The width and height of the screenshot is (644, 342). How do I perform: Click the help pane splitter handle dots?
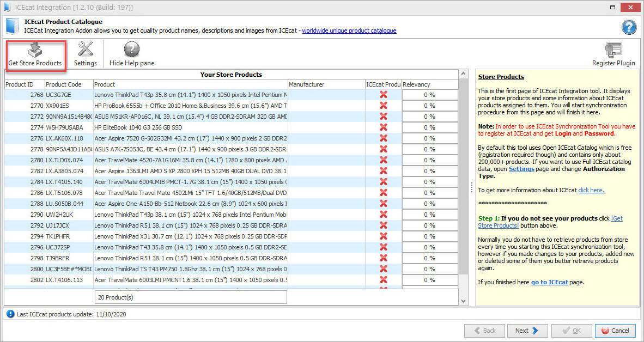[x=471, y=187]
